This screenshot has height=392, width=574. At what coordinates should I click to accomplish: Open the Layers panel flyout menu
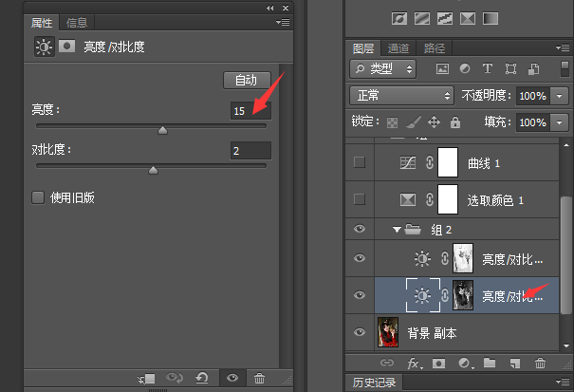pyautogui.click(x=563, y=47)
